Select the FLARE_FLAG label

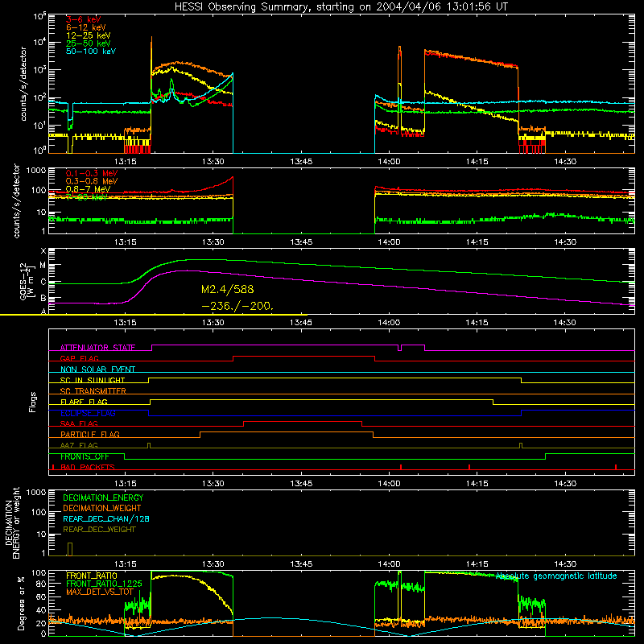point(84,402)
